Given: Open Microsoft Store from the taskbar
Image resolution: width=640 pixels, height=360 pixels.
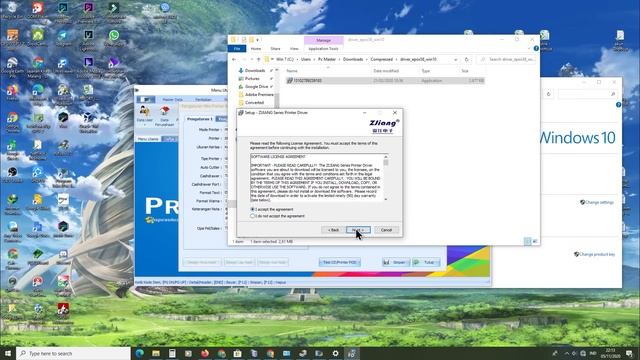Looking at the screenshot, I should click(238, 353).
